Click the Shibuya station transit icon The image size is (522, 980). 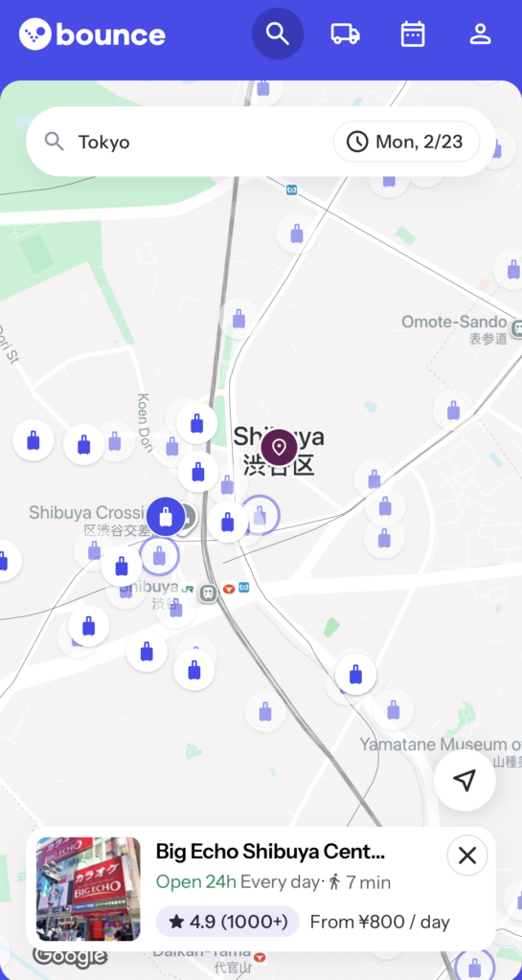pyautogui.click(x=208, y=590)
